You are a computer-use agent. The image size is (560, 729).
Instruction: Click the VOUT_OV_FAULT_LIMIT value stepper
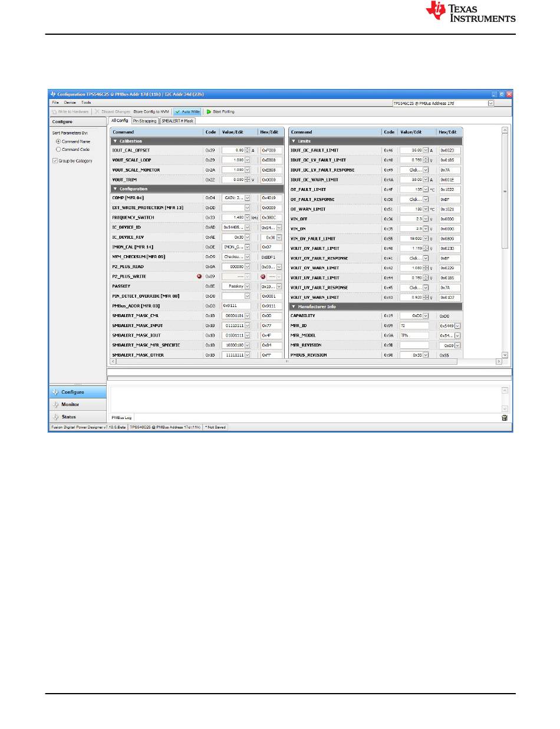[426, 248]
